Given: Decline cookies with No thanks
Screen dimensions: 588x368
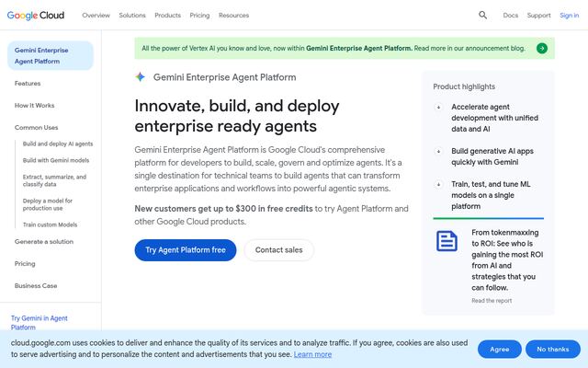Looking at the screenshot, I should pyautogui.click(x=553, y=350).
